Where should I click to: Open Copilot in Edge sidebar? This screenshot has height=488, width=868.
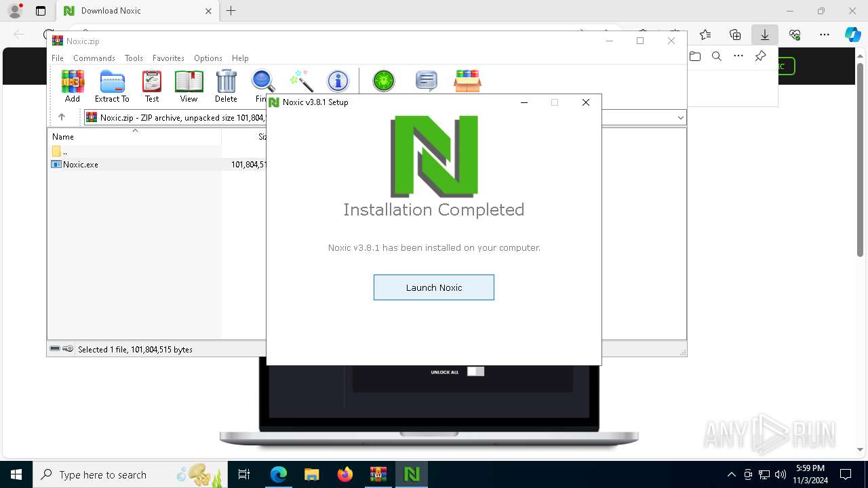click(852, 35)
